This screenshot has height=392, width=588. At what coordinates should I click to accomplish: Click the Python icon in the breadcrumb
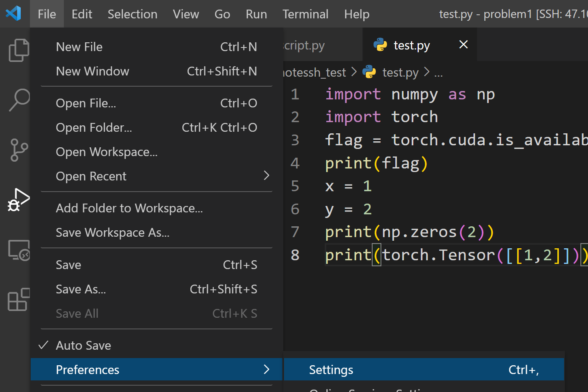[x=369, y=72]
